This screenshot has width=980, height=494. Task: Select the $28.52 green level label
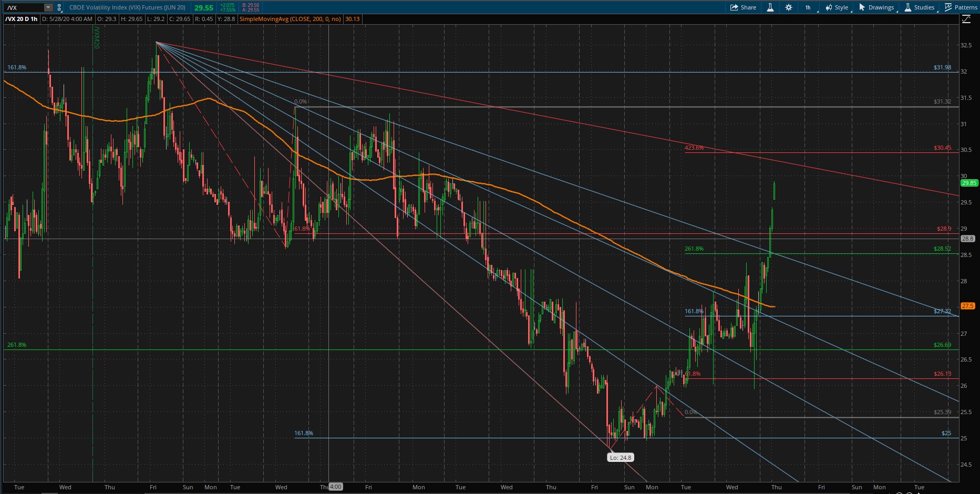(x=943, y=249)
